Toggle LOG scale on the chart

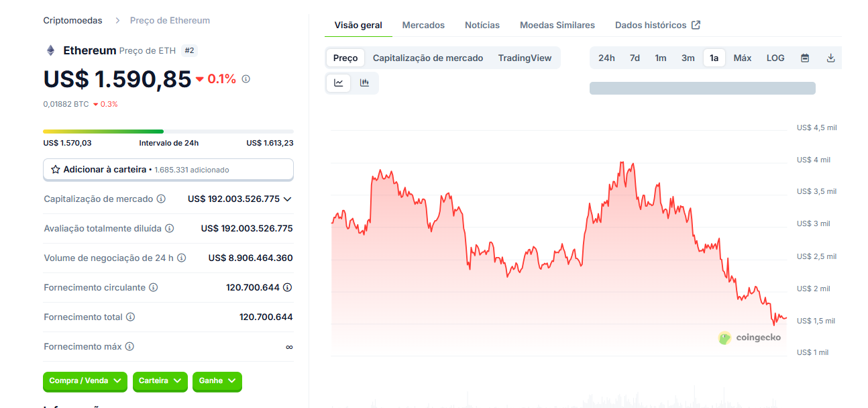(775, 58)
